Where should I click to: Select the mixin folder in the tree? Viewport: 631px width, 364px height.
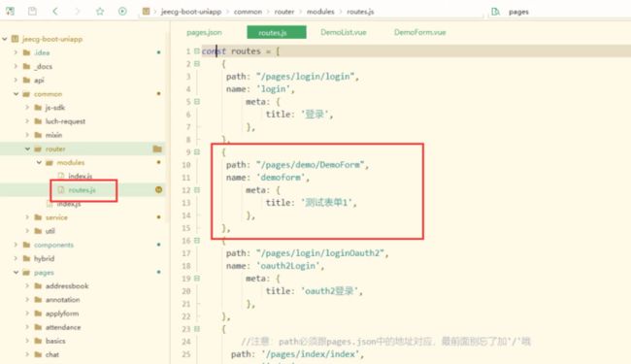click(x=53, y=135)
